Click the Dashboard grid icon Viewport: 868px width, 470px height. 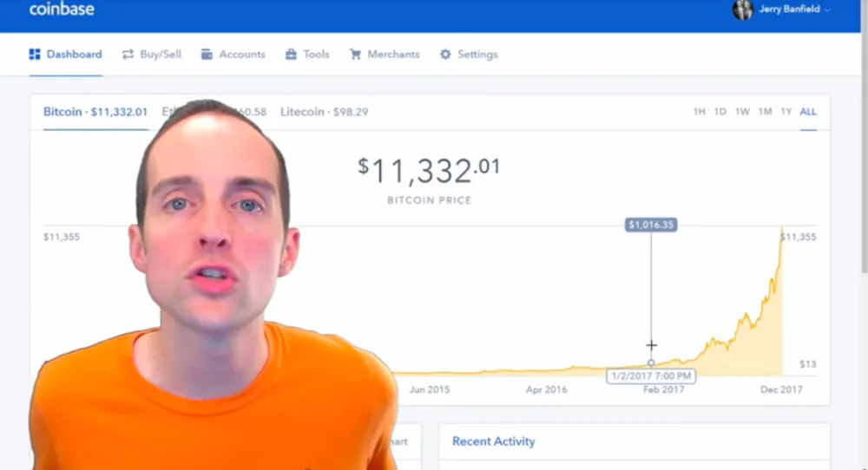(x=35, y=54)
